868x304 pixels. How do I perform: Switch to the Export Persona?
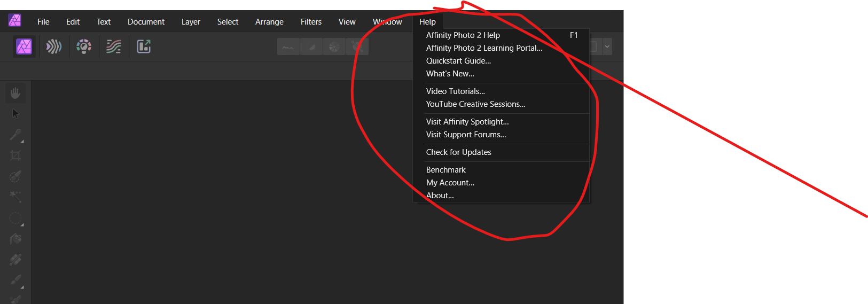(x=144, y=46)
